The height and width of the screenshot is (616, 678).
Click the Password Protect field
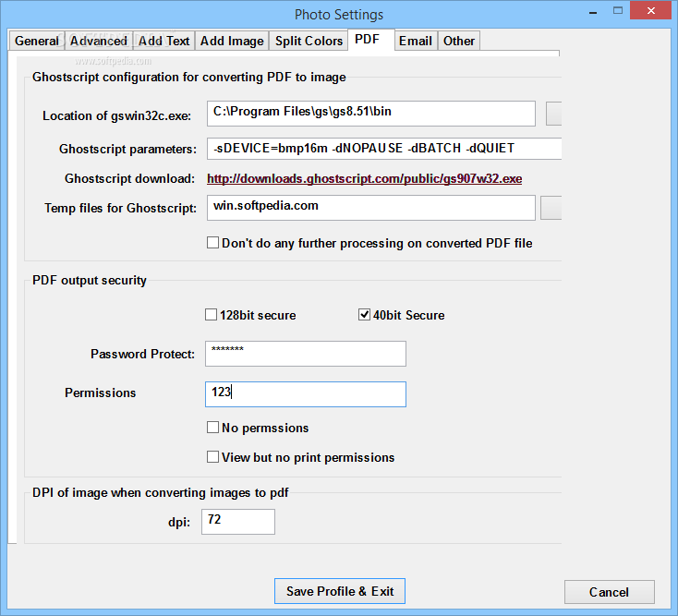(x=305, y=354)
